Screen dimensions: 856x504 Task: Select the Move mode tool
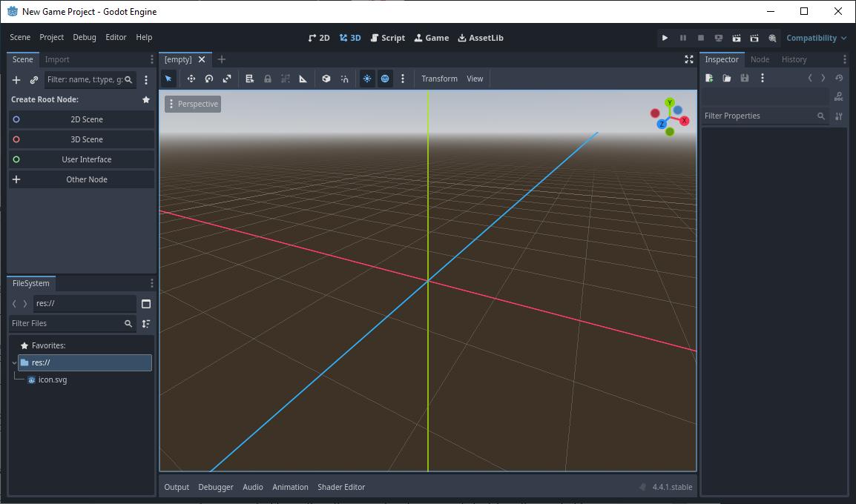(191, 79)
